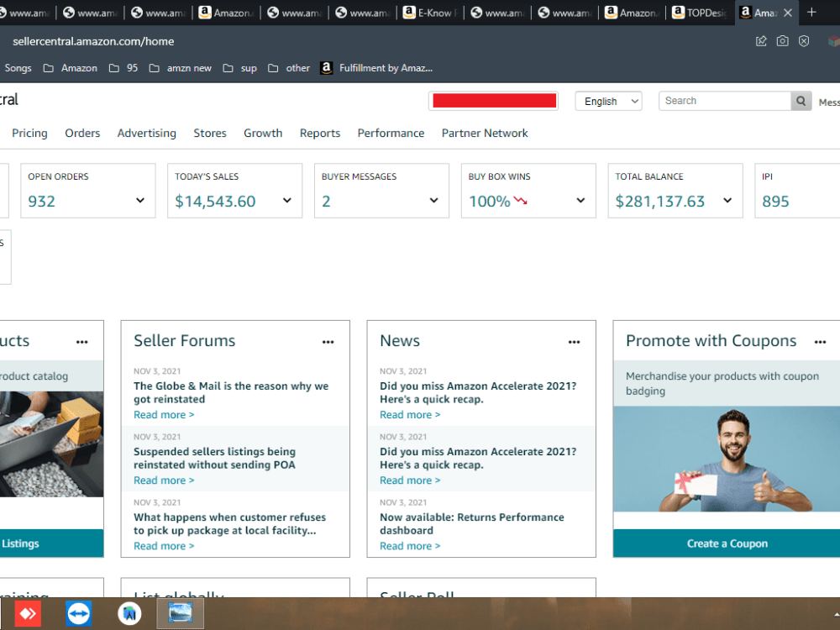This screenshot has width=840, height=630.
Task: Click the red redacted account switcher box
Action: coord(493,101)
